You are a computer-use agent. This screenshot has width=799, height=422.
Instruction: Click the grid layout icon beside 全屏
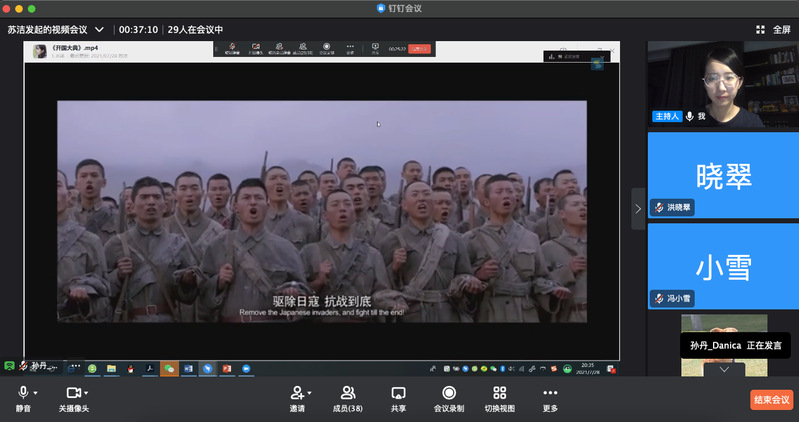click(x=760, y=29)
